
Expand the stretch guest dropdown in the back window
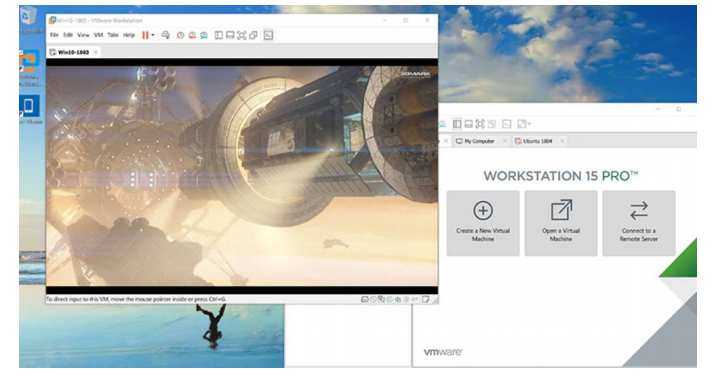click(x=530, y=124)
